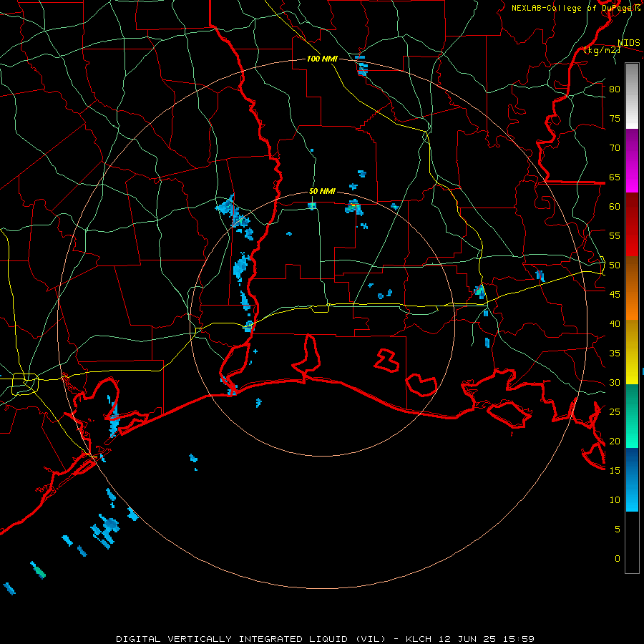
Task: Pick the white-gray segment of the color bar
Action: [x=632, y=96]
